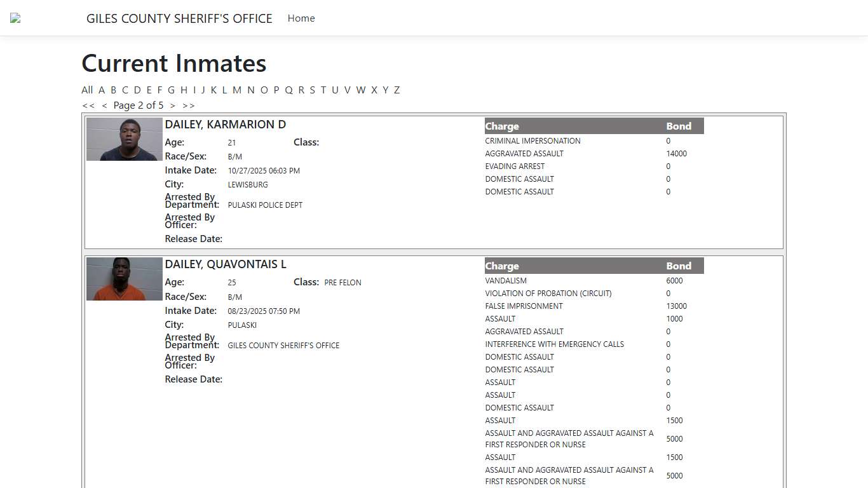Open the Home menu item
The height and width of the screenshot is (488, 868).
click(x=301, y=18)
